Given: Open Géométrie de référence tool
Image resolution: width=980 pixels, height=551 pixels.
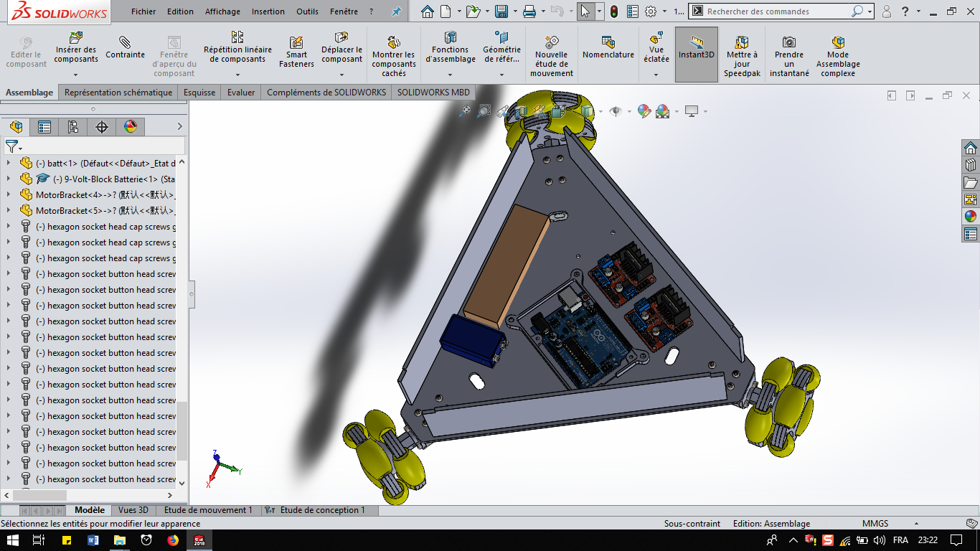Looking at the screenshot, I should pyautogui.click(x=501, y=47).
